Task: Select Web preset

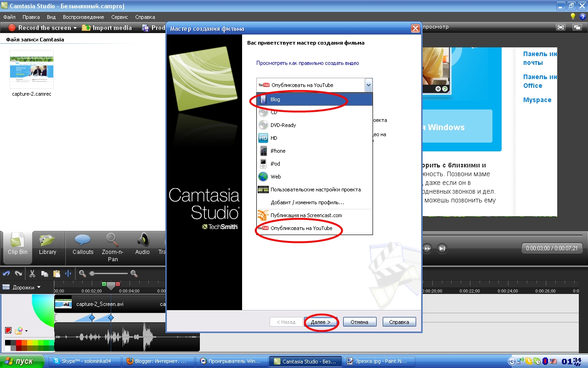Action: coord(315,177)
